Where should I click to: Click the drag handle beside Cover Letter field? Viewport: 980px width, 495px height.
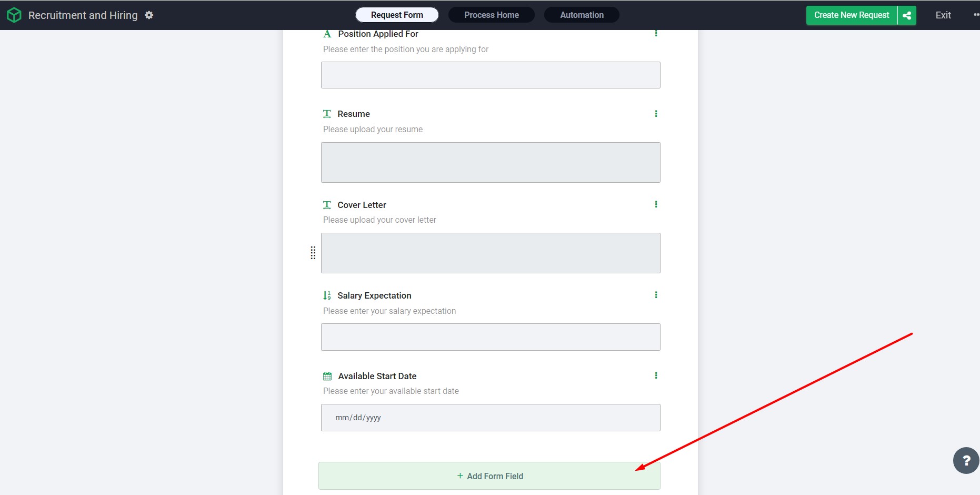(x=313, y=253)
